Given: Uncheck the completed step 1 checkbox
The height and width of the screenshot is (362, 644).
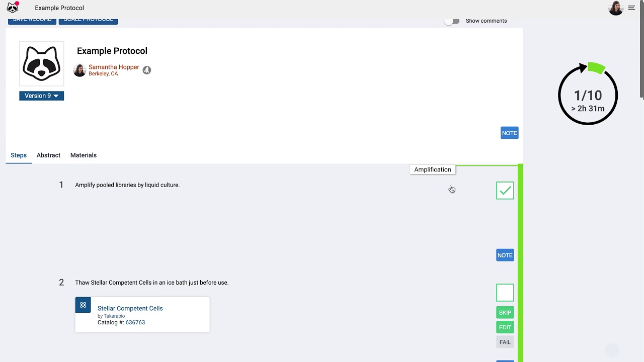Looking at the screenshot, I should click(505, 191).
